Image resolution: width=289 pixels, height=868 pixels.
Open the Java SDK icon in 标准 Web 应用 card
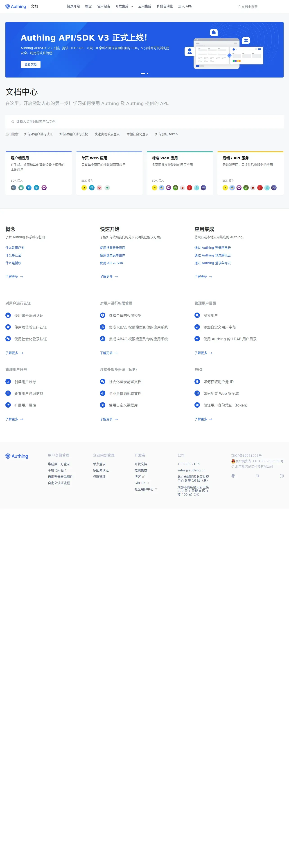pos(190,188)
